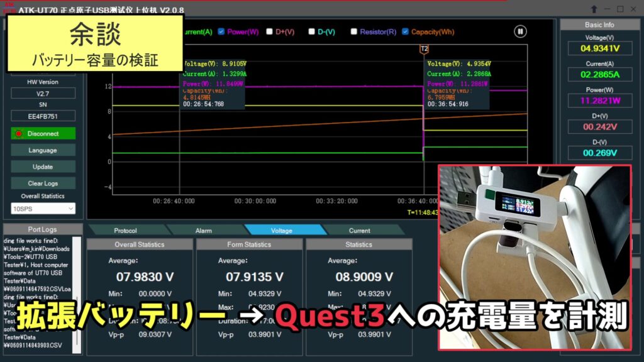Enable the Resistor(R) curve checkbox

353,31
